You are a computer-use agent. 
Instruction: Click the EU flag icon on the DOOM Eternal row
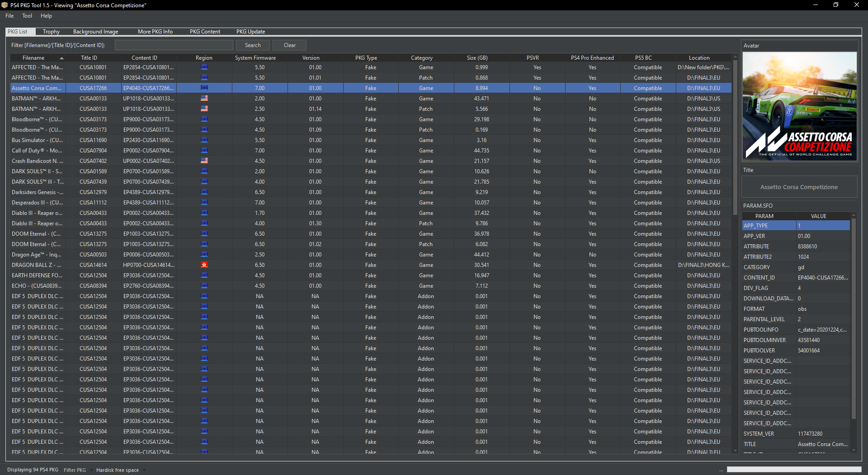[x=204, y=233]
